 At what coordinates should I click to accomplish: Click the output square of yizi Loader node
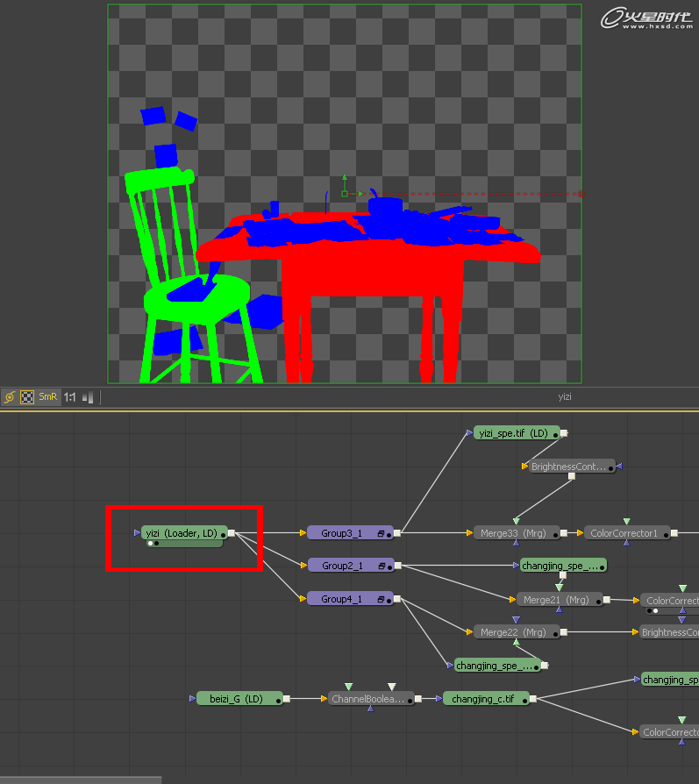[232, 533]
